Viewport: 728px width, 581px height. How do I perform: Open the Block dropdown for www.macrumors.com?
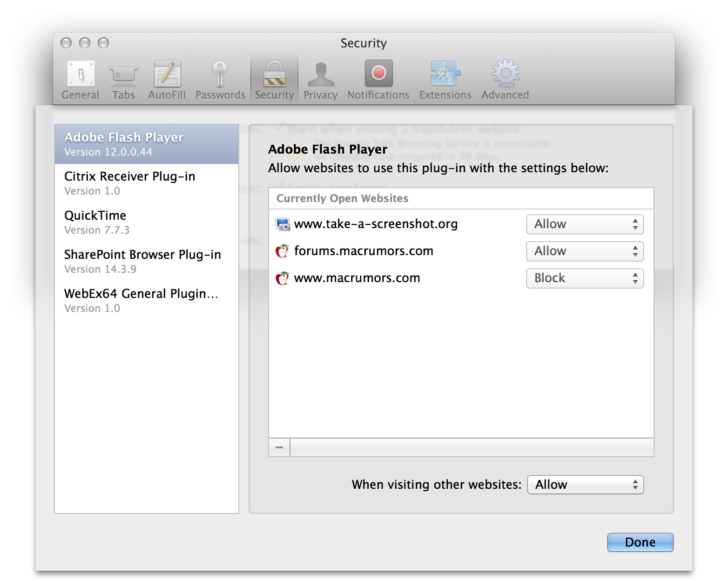click(585, 278)
